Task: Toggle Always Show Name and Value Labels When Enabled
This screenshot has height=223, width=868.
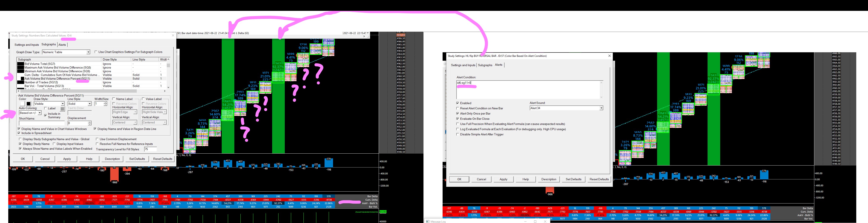Action: [20, 148]
